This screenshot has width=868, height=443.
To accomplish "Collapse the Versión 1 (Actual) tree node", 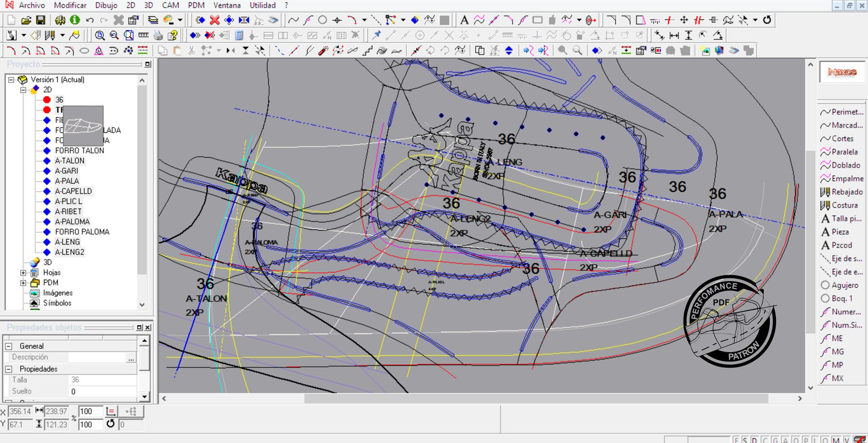I will point(11,80).
